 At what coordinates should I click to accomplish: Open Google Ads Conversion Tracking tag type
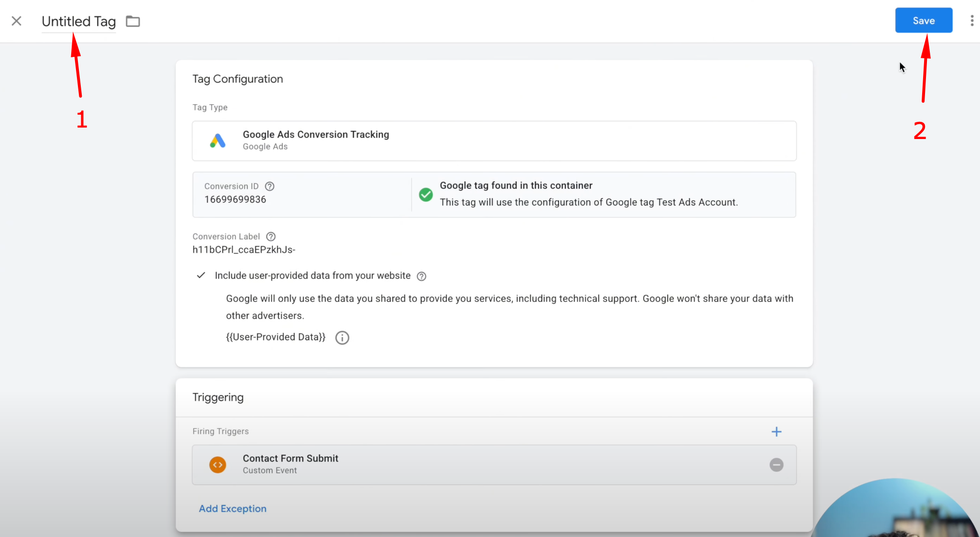pos(494,141)
